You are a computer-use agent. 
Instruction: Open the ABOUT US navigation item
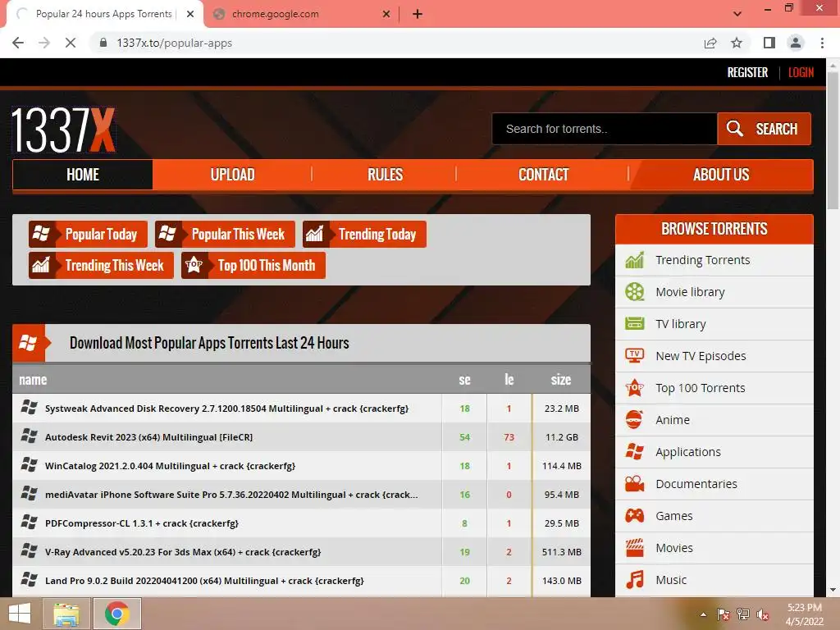tap(721, 175)
